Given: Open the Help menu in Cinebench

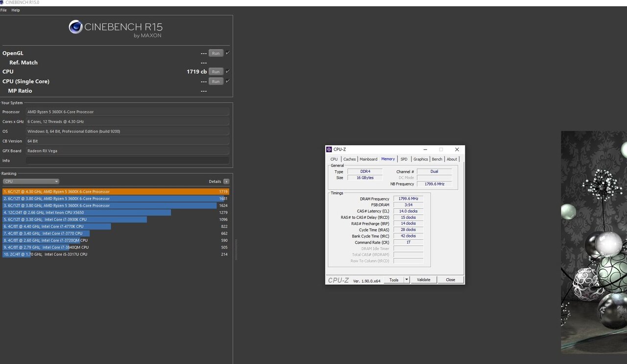Looking at the screenshot, I should tap(16, 10).
